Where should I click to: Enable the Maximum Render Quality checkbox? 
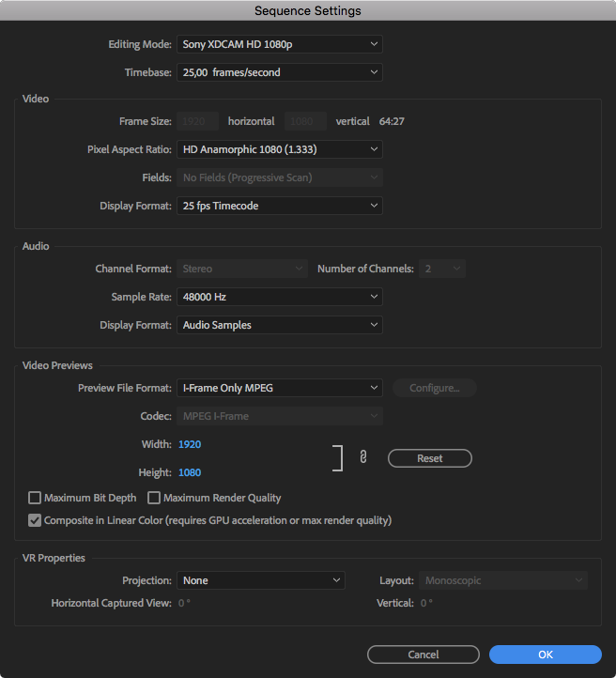click(x=154, y=498)
